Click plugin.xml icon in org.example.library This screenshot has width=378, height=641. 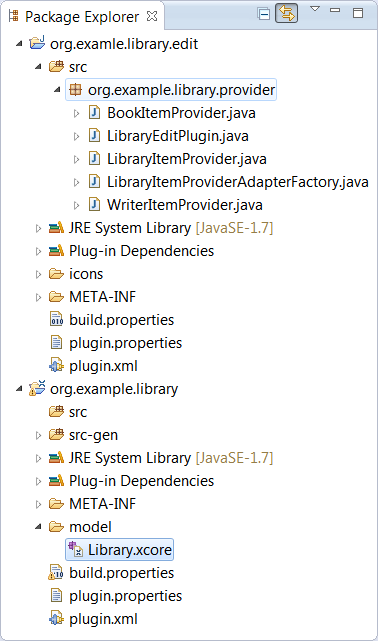[56, 619]
